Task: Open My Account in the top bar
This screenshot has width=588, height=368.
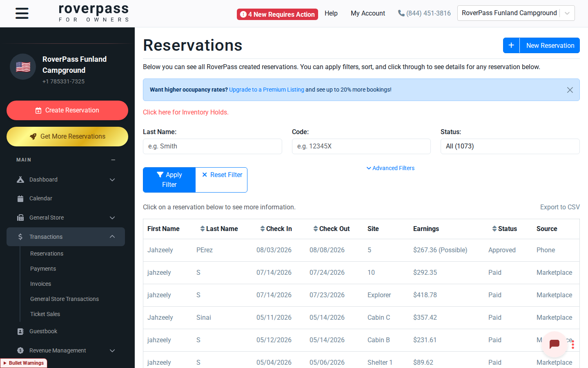Action: coord(368,13)
